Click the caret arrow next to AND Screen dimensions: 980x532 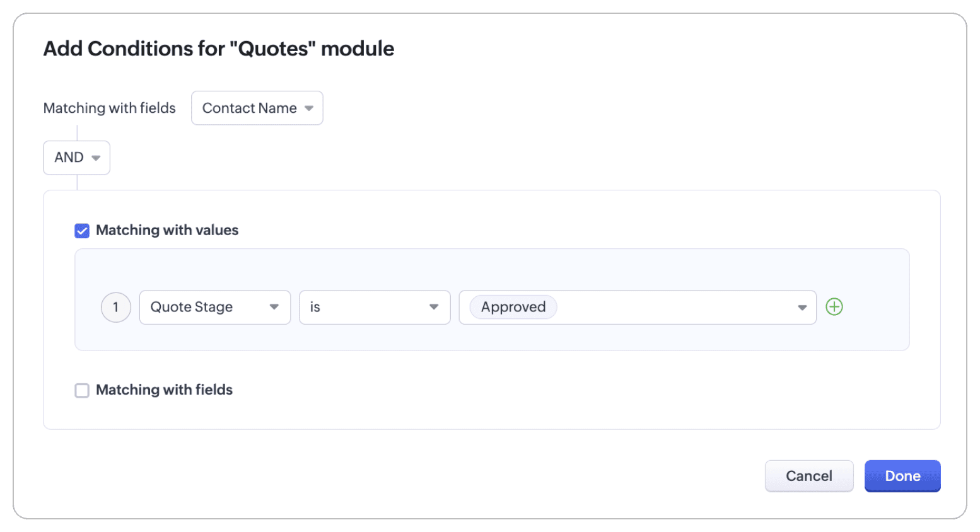coord(96,158)
